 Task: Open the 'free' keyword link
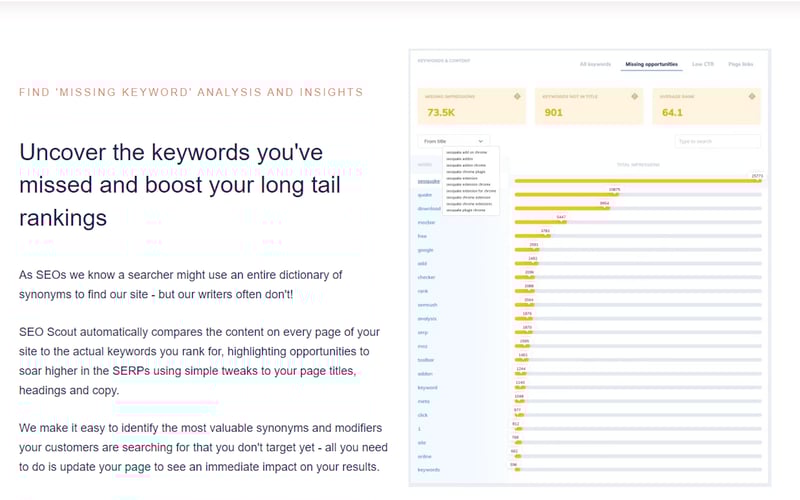(422, 236)
